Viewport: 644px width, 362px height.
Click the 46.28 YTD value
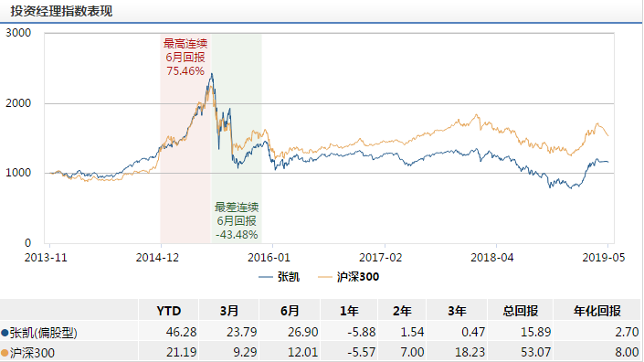tap(181, 332)
